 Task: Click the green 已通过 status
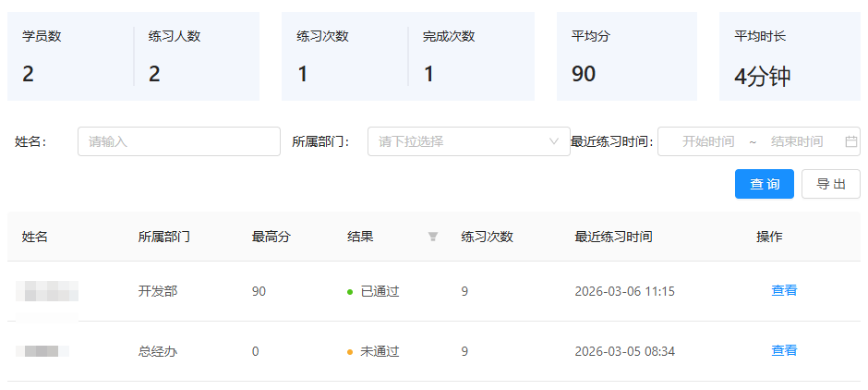click(379, 291)
